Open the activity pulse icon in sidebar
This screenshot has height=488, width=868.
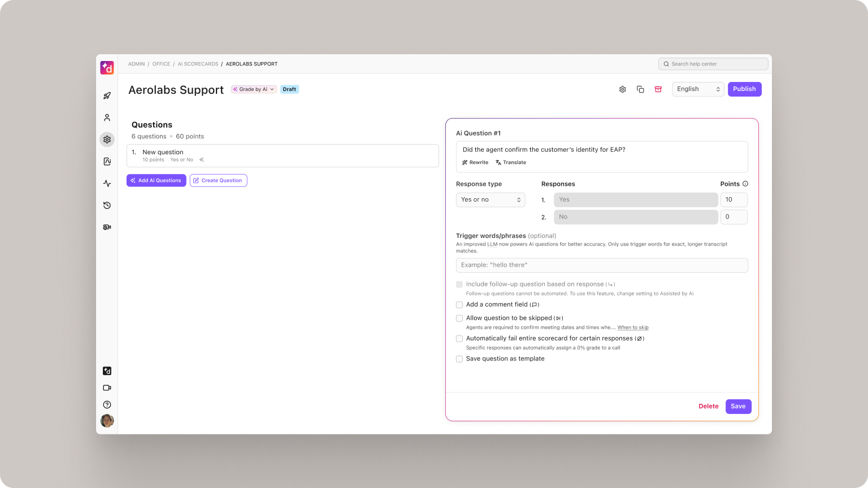click(x=107, y=184)
